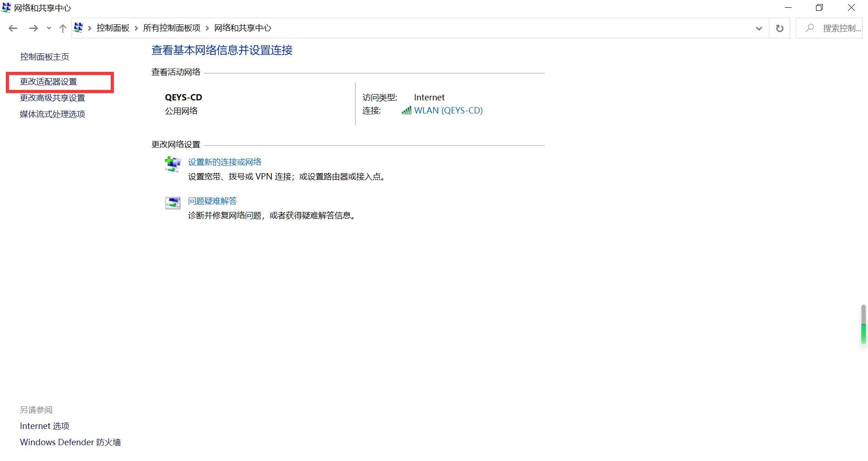Click the 问题疑难解答 troubleshooting icon

click(172, 202)
